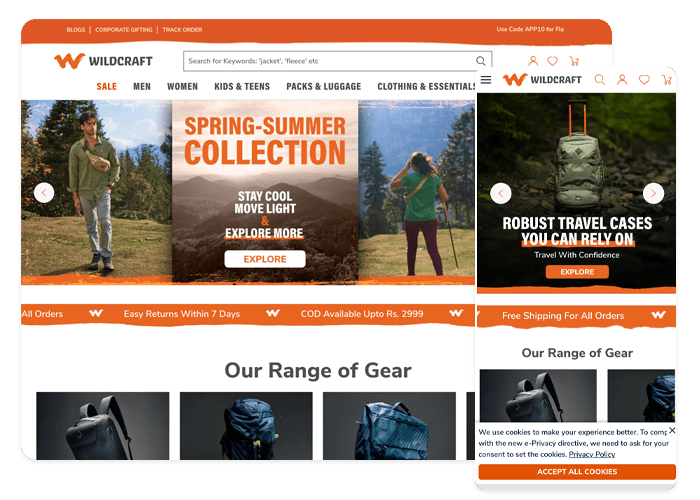Open the shopping cart in desktop header

[573, 61]
